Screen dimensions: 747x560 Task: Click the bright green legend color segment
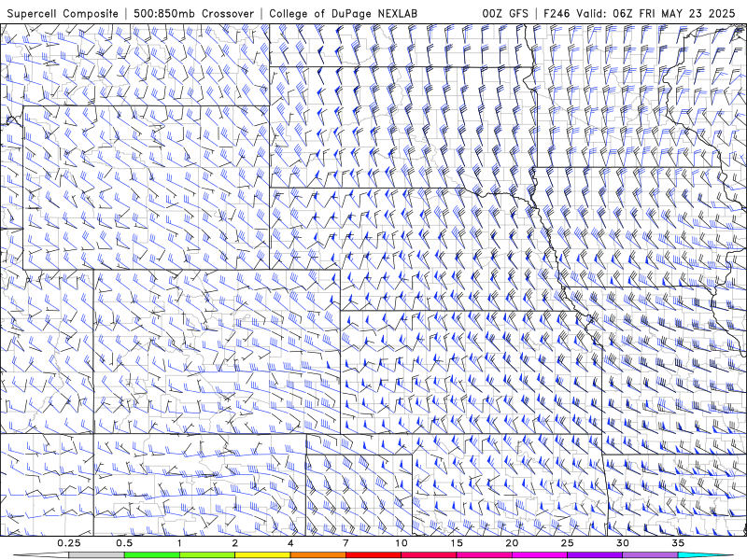152,555
